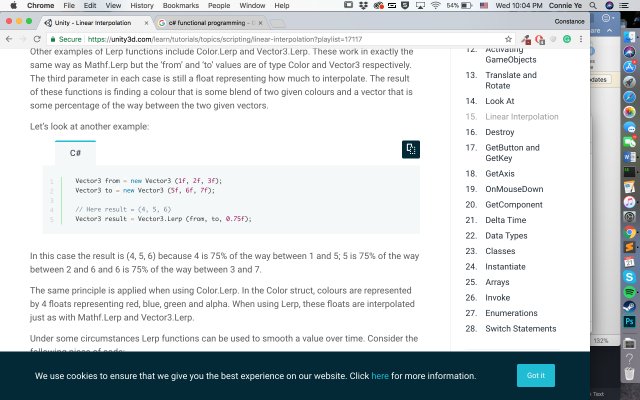Copy the C# code snippet to clipboard
The height and width of the screenshot is (400, 640).
point(411,149)
